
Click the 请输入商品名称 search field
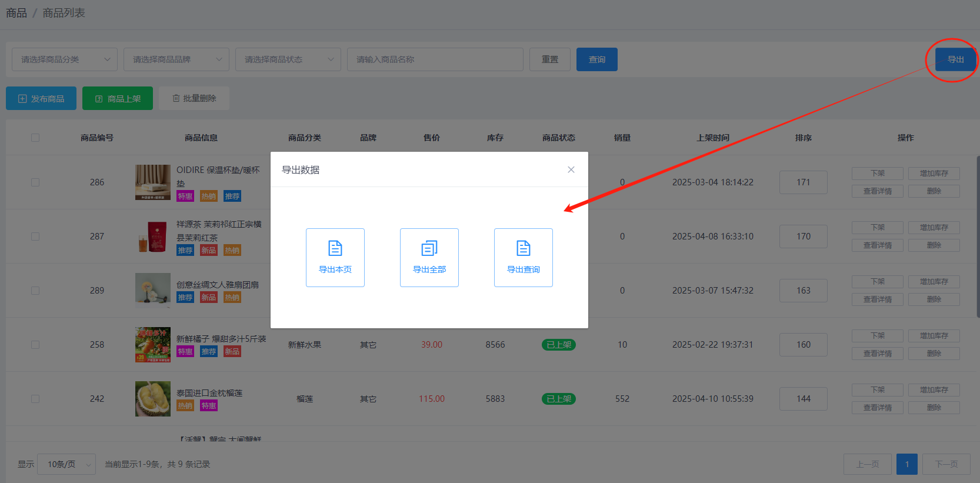click(435, 59)
